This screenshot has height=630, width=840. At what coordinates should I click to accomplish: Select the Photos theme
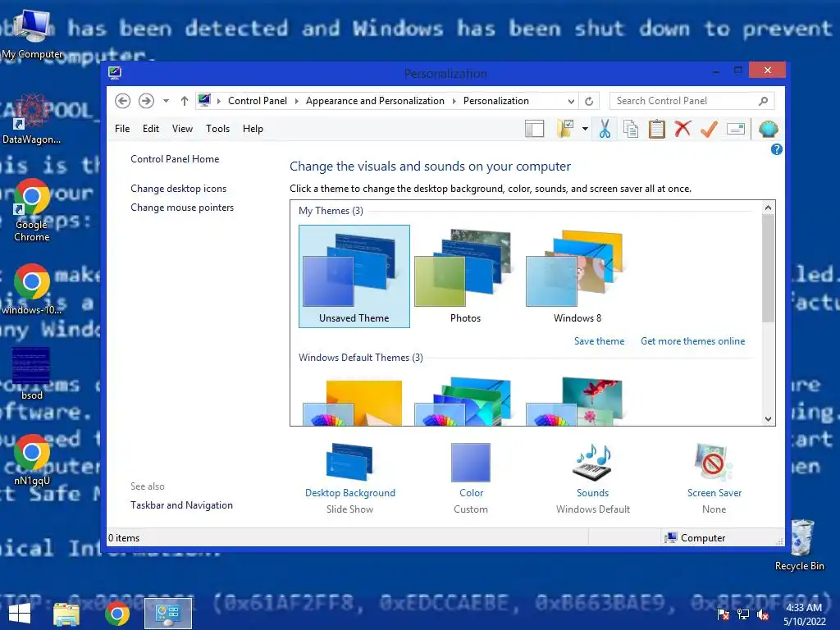pyautogui.click(x=466, y=276)
